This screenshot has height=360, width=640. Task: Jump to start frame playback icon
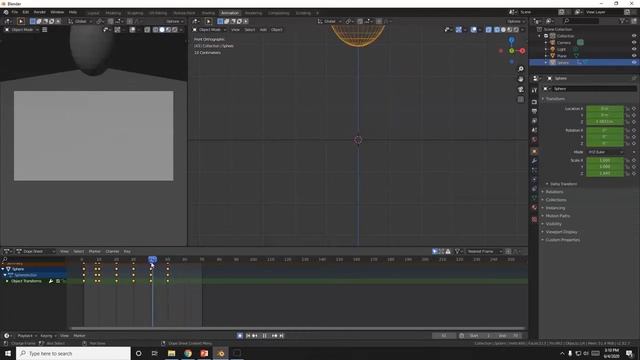[248, 336]
